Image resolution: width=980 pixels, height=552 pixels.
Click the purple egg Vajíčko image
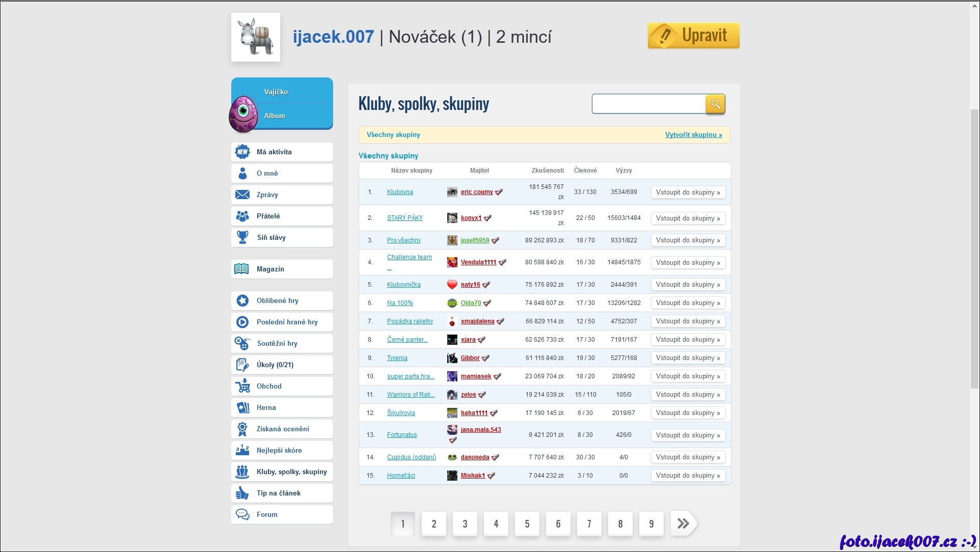coord(243,114)
